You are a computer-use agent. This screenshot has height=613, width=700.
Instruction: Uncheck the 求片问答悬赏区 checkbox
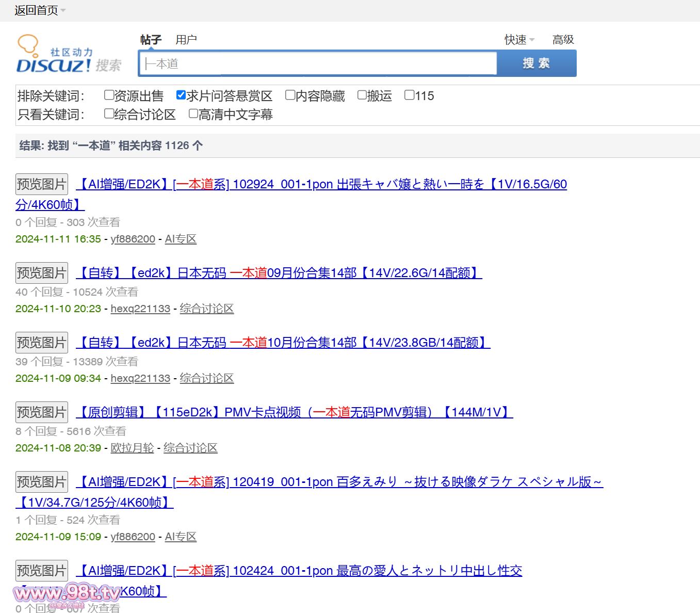click(x=181, y=95)
